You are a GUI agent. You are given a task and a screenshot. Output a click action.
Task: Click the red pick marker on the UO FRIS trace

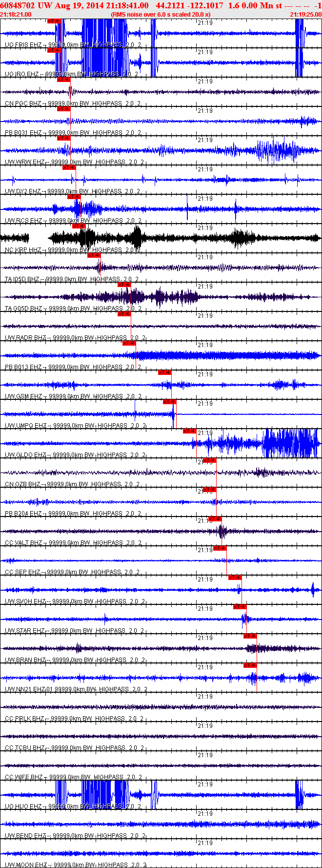tap(54, 21)
